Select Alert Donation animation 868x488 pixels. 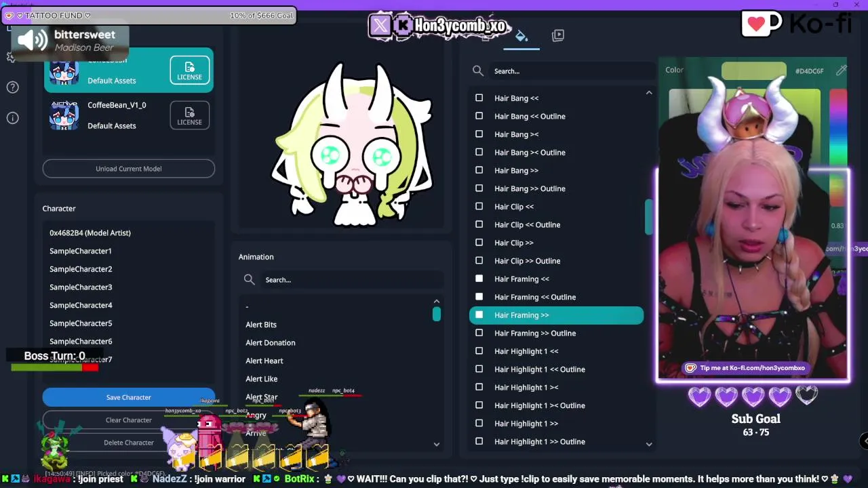coord(271,343)
